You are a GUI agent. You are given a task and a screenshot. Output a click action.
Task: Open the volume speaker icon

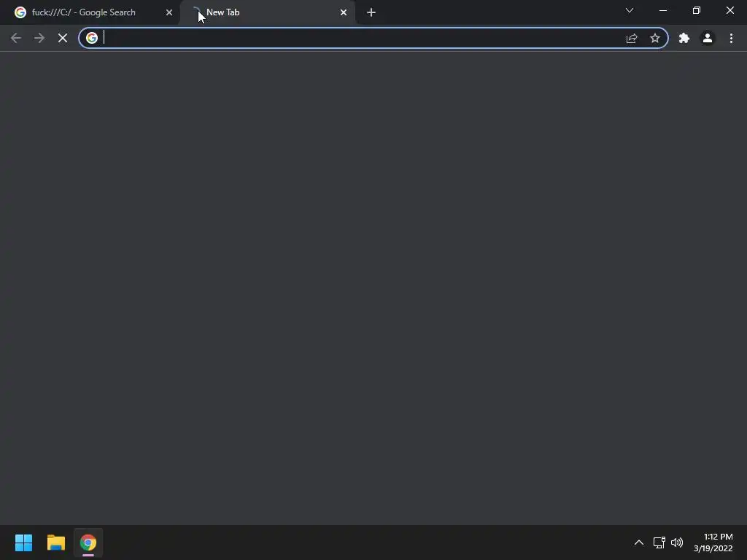tap(677, 542)
